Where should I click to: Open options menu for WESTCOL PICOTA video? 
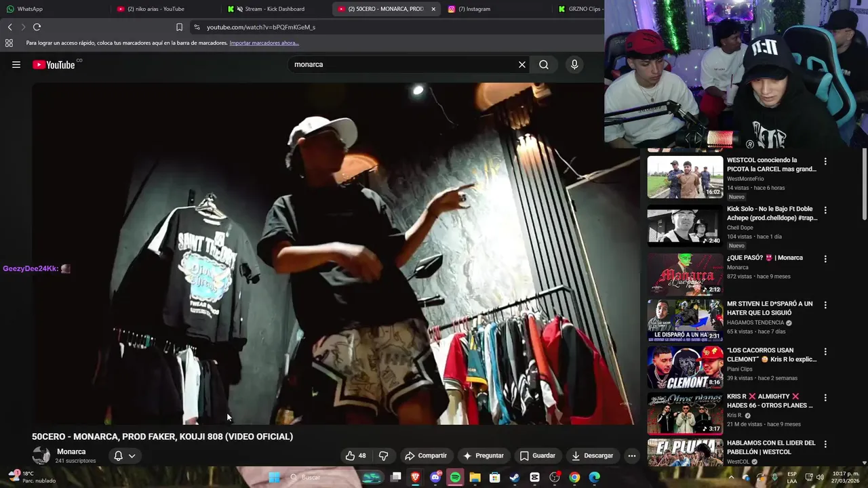[825, 161]
